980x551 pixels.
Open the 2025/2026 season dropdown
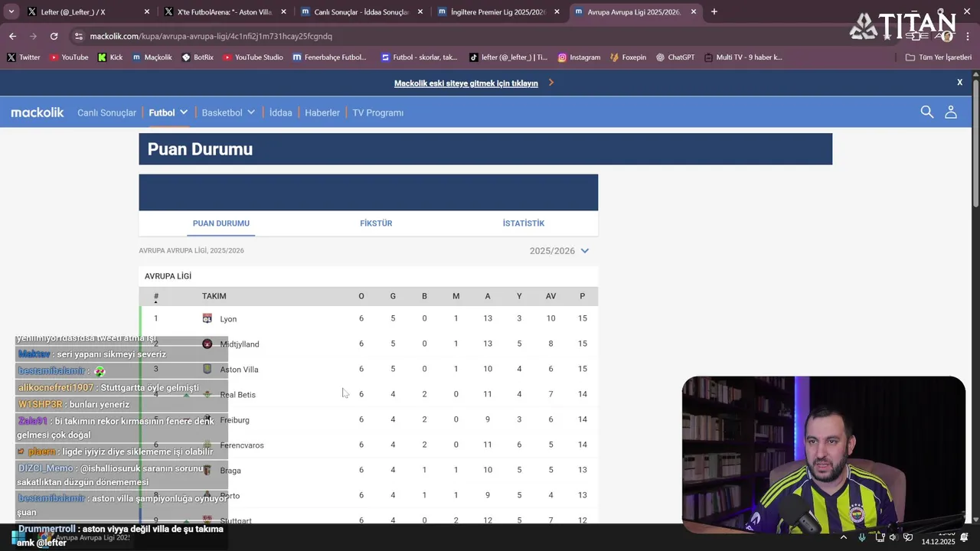click(559, 251)
